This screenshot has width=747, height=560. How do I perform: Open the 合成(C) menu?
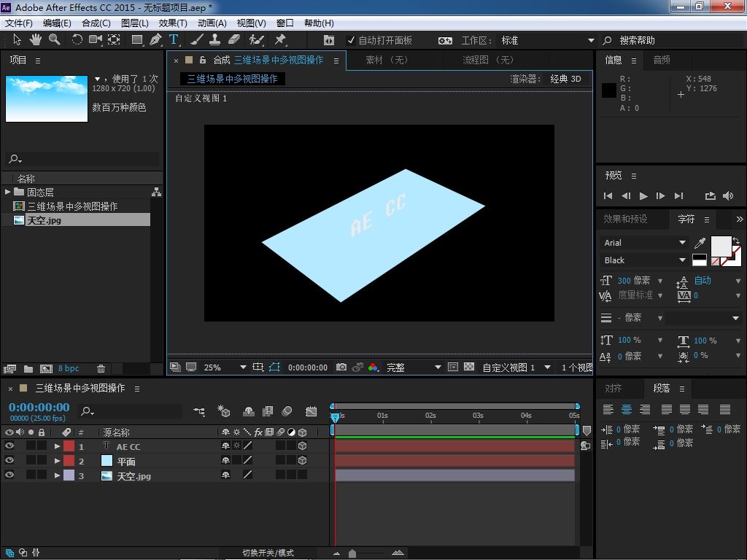click(96, 23)
